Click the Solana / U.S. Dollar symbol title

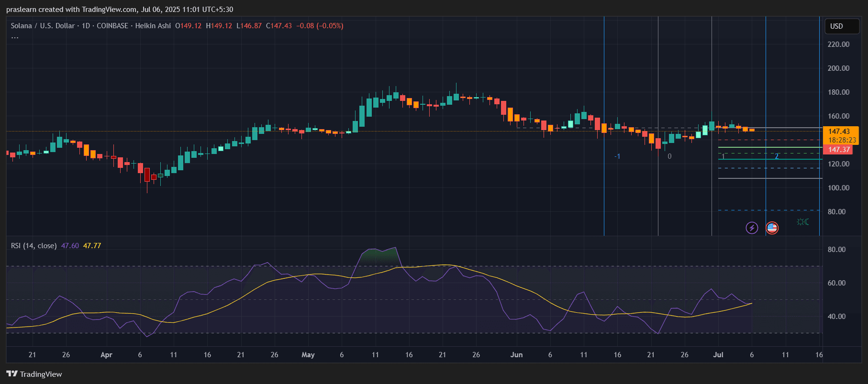tap(43, 26)
